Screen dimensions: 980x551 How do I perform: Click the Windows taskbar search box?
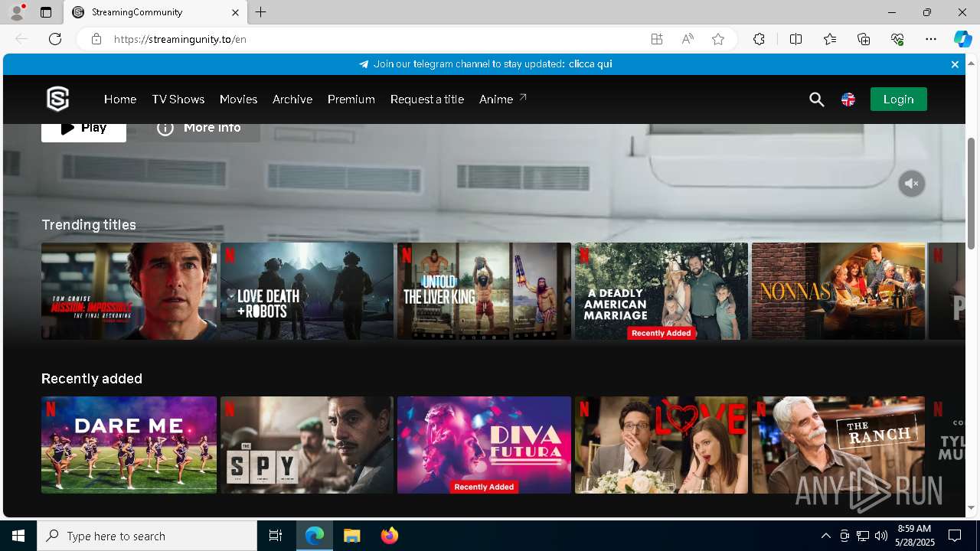[x=147, y=536]
